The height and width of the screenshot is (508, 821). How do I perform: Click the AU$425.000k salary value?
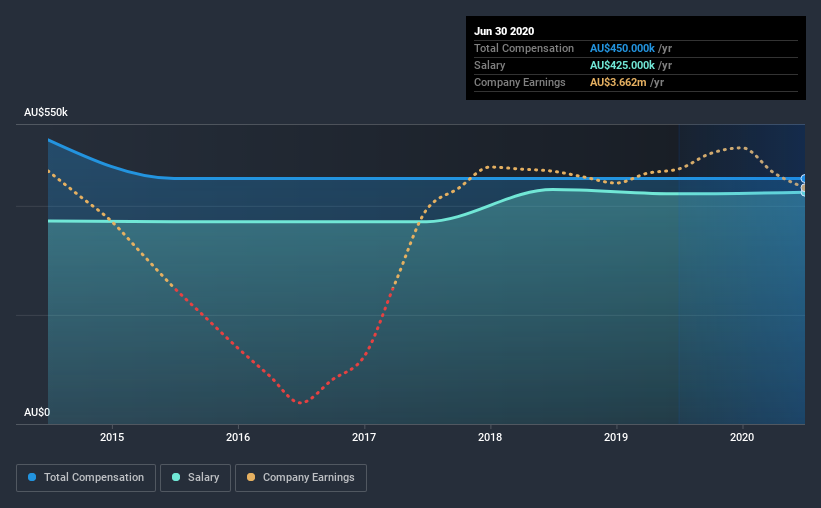click(622, 65)
